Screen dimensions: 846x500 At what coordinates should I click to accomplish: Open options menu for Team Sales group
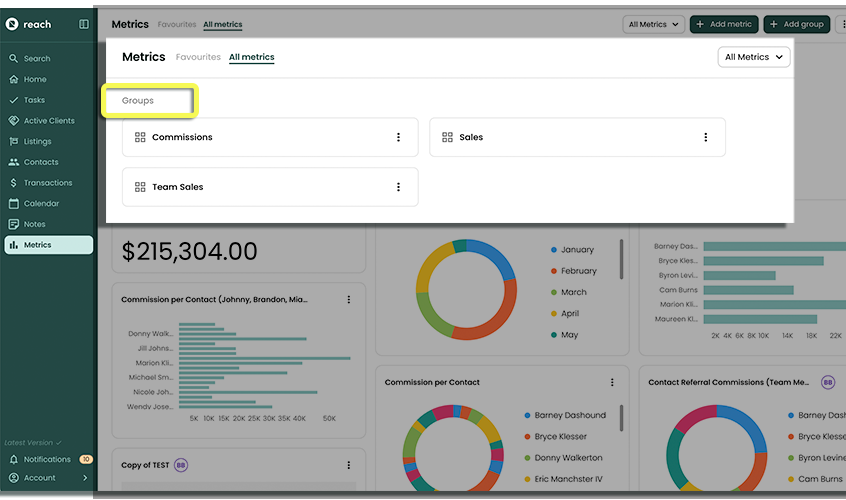click(398, 187)
